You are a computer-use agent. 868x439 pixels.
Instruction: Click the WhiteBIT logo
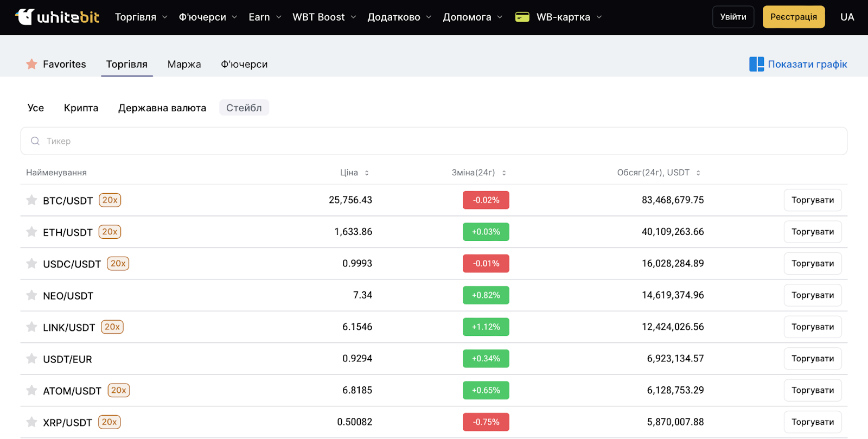pos(57,17)
